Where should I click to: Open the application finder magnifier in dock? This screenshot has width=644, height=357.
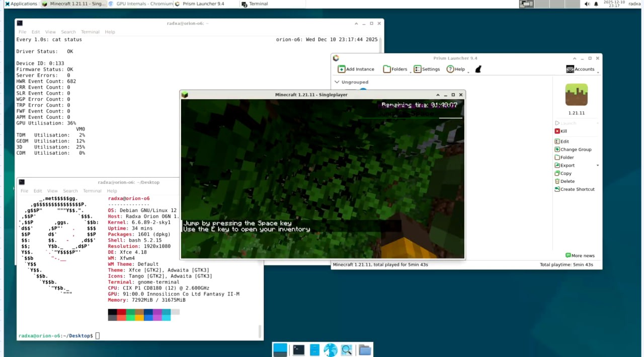point(346,349)
